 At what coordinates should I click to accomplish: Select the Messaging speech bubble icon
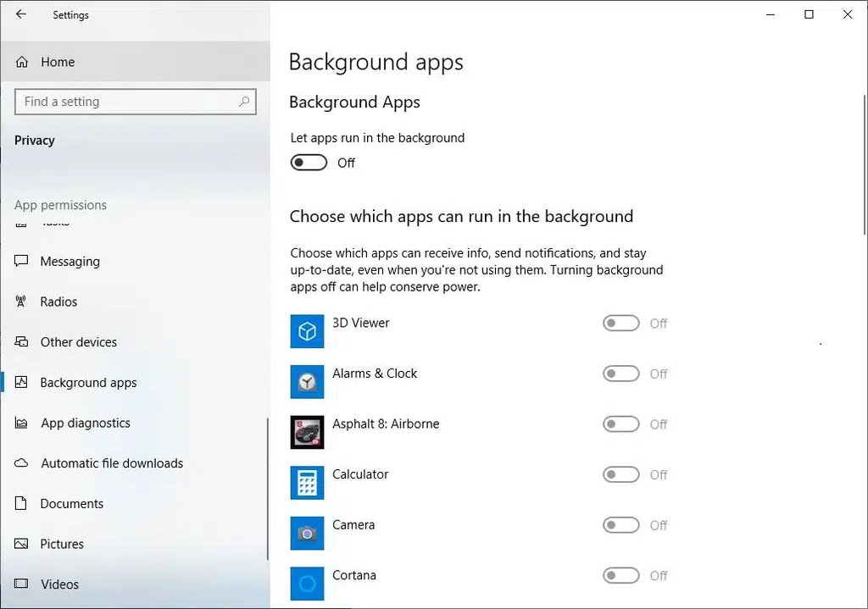tap(21, 261)
